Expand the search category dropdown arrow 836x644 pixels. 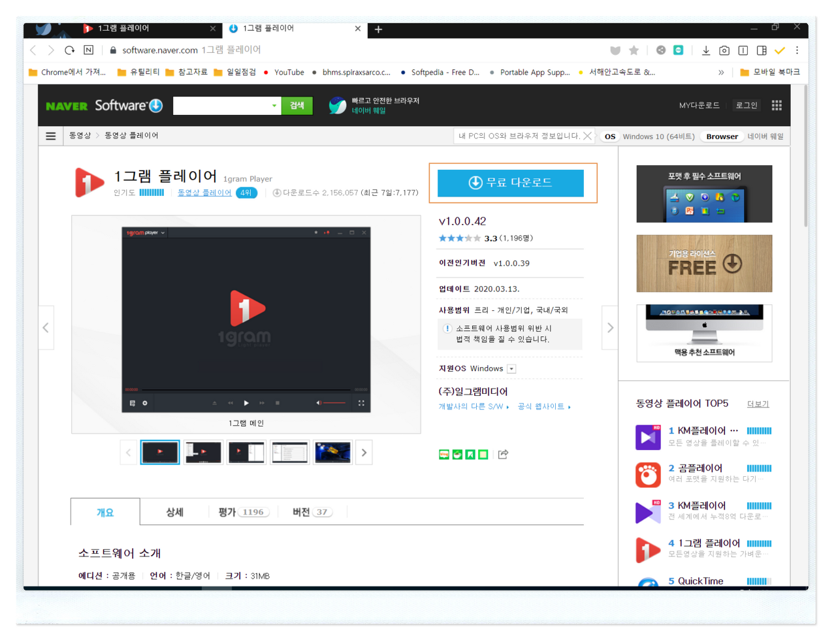[274, 105]
